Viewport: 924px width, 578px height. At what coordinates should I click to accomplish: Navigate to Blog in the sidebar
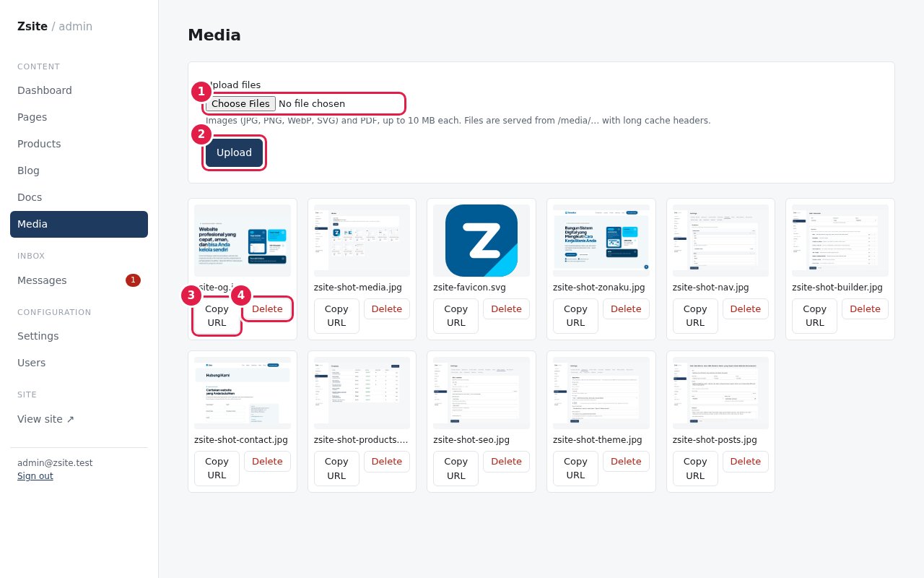79,171
